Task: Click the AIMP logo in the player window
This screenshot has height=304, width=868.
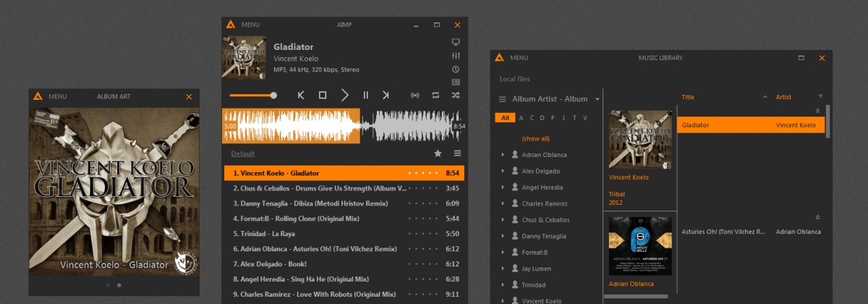Action: (230, 25)
